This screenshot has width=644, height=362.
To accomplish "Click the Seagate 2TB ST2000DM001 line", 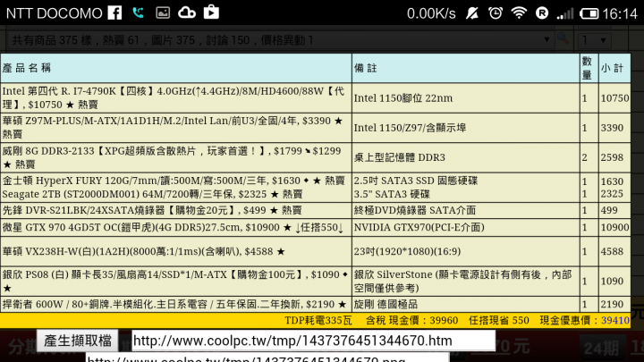I will 152,194.
